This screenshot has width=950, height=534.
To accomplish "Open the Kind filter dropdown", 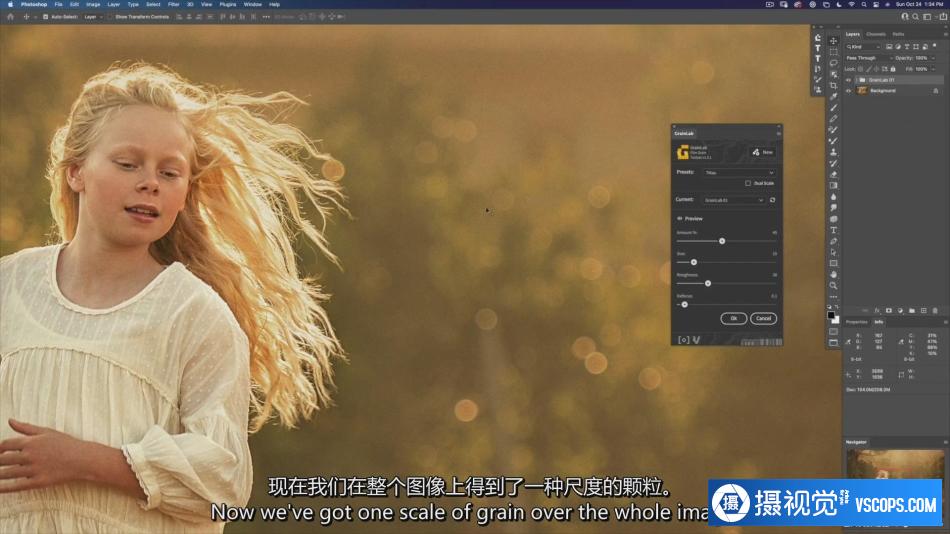I will pyautogui.click(x=864, y=47).
